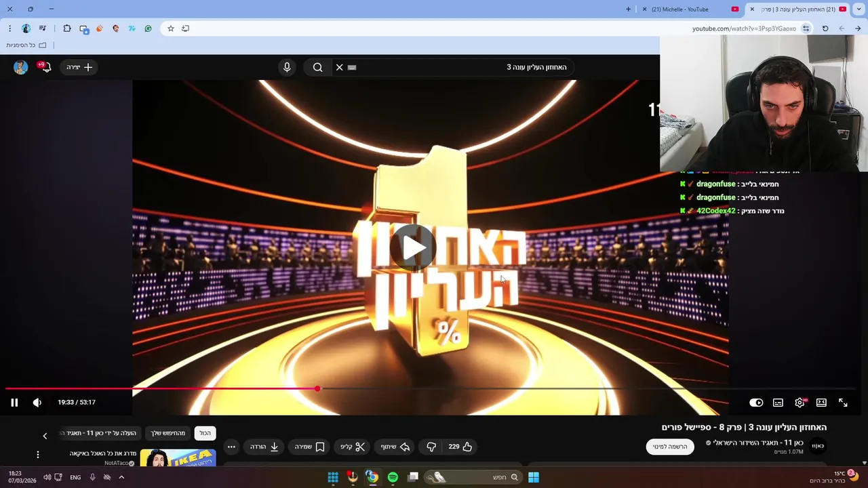Open the YouTube account avatar menu

pos(21,67)
